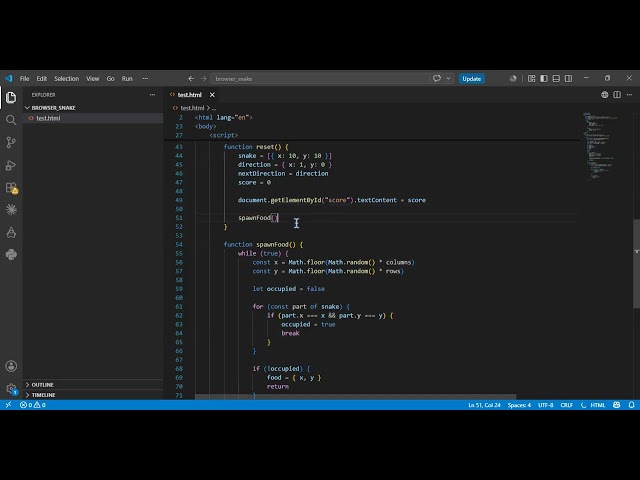
Task: Open the Go menu
Action: (110, 78)
